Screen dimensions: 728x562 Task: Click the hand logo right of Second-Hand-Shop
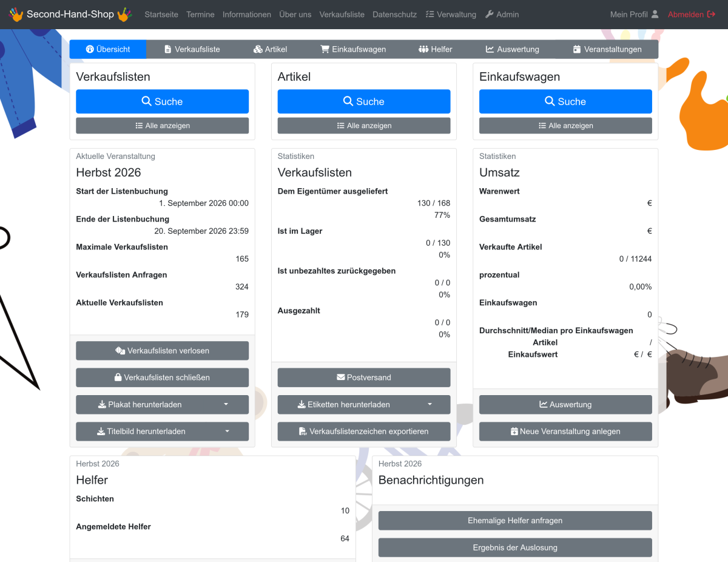pos(124,14)
